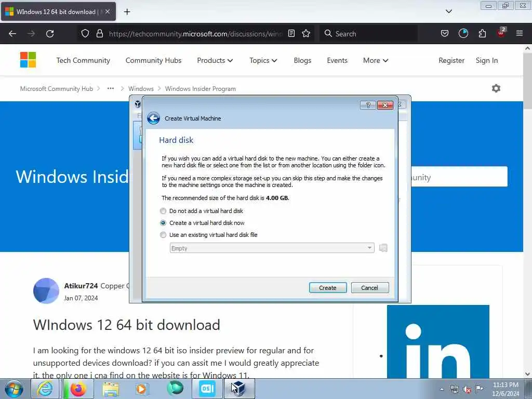Open Events in the navigation bar
The image size is (532, 399).
coord(337,60)
